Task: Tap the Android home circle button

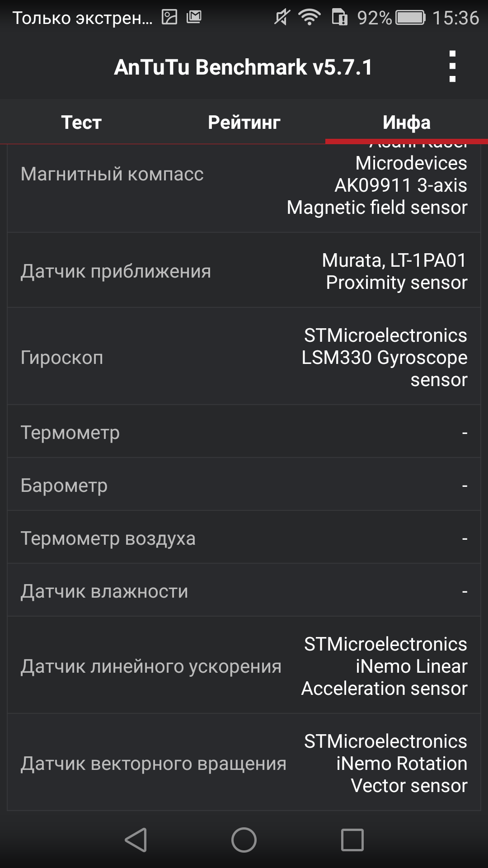Action: 244,840
